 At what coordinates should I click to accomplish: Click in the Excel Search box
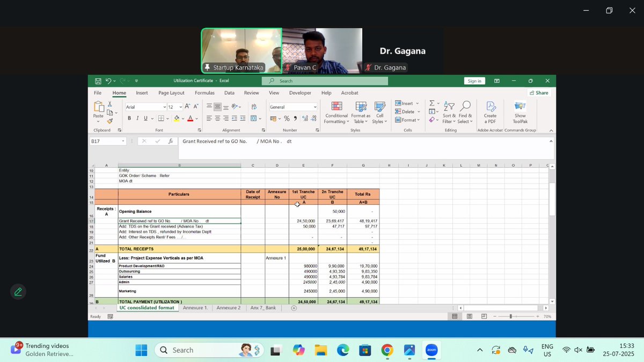tap(325, 81)
